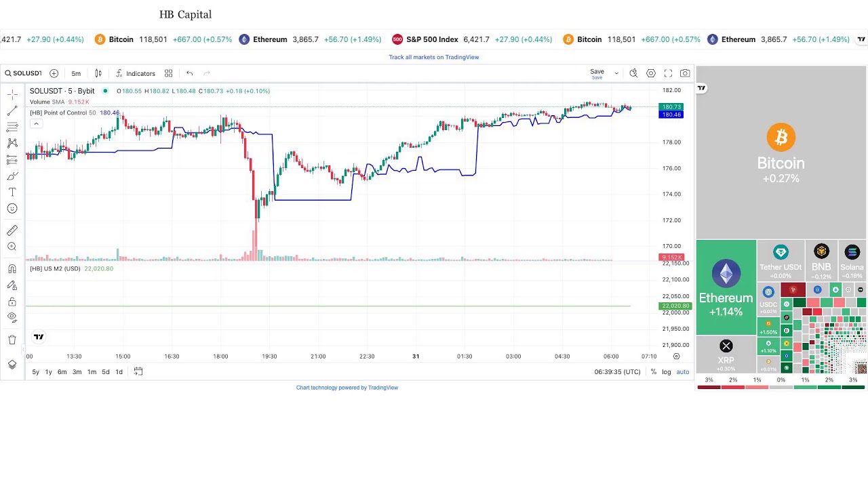This screenshot has height=488, width=868.
Task: Toggle lock all drawing tools
Action: click(12, 302)
